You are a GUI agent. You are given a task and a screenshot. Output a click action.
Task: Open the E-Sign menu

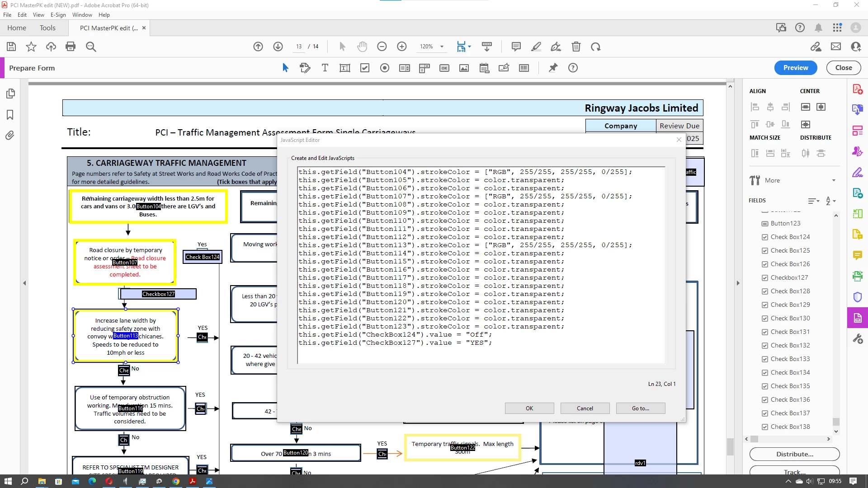pyautogui.click(x=58, y=15)
